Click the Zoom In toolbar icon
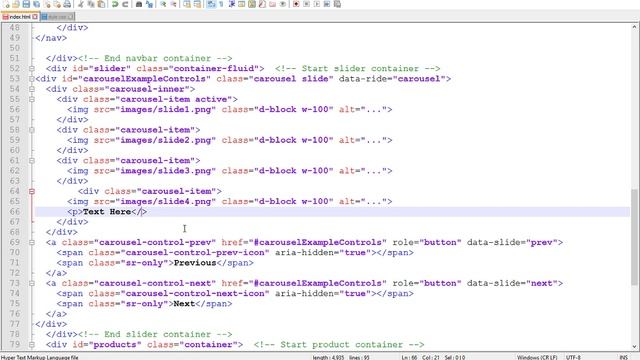The width and height of the screenshot is (640, 360). pyautogui.click(x=163, y=4)
